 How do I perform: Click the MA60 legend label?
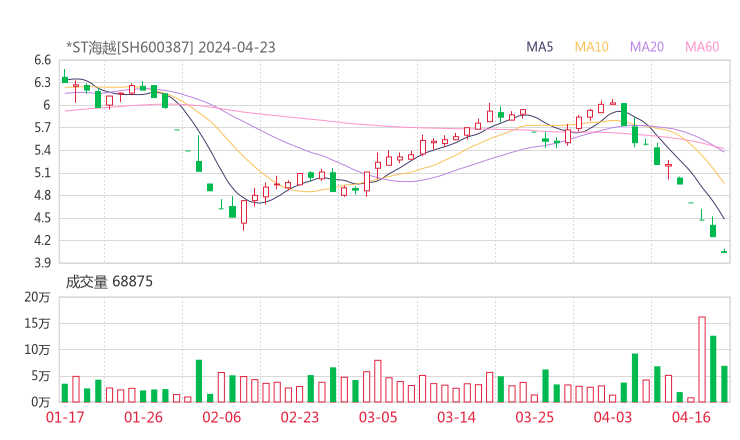[702, 47]
